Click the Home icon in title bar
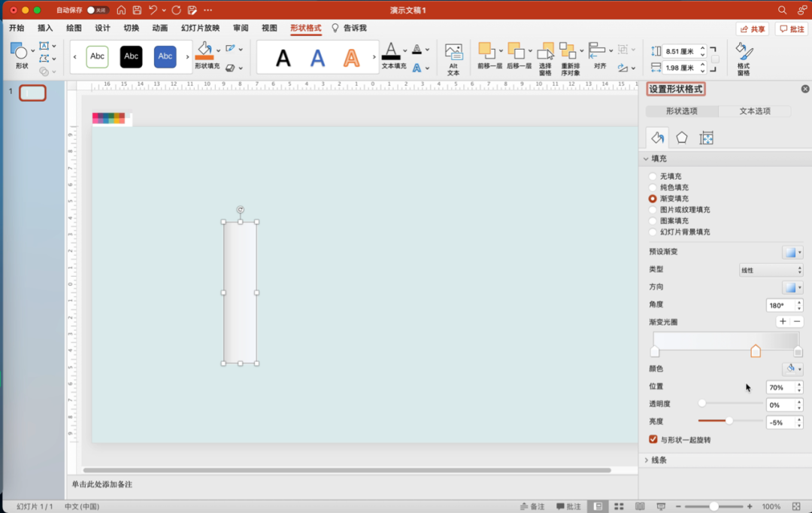 pyautogui.click(x=121, y=10)
